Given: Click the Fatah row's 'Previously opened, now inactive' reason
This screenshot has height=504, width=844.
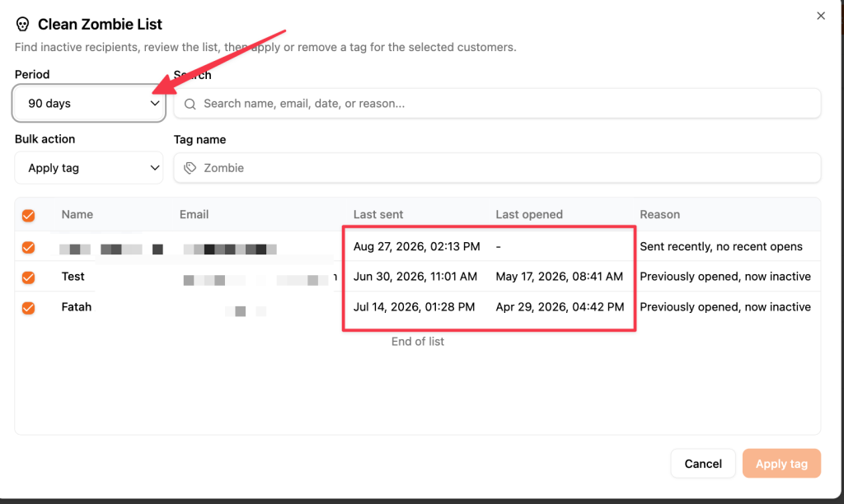Looking at the screenshot, I should click(x=725, y=307).
